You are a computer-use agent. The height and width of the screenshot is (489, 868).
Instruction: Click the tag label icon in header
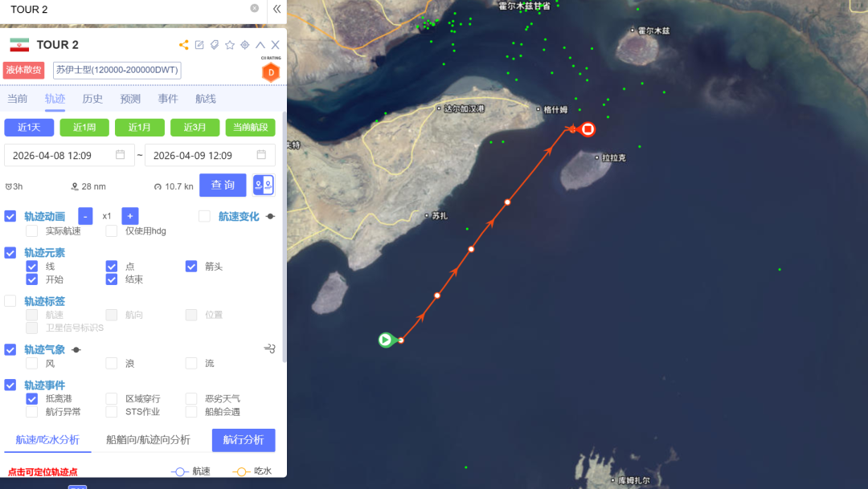[x=215, y=45]
